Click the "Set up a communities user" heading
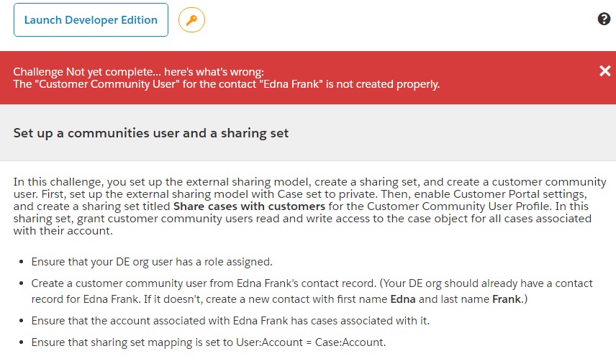This screenshot has width=616, height=364. (151, 133)
